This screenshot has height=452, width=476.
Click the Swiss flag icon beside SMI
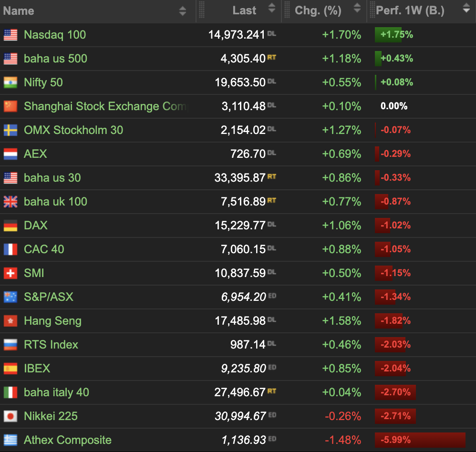point(10,273)
